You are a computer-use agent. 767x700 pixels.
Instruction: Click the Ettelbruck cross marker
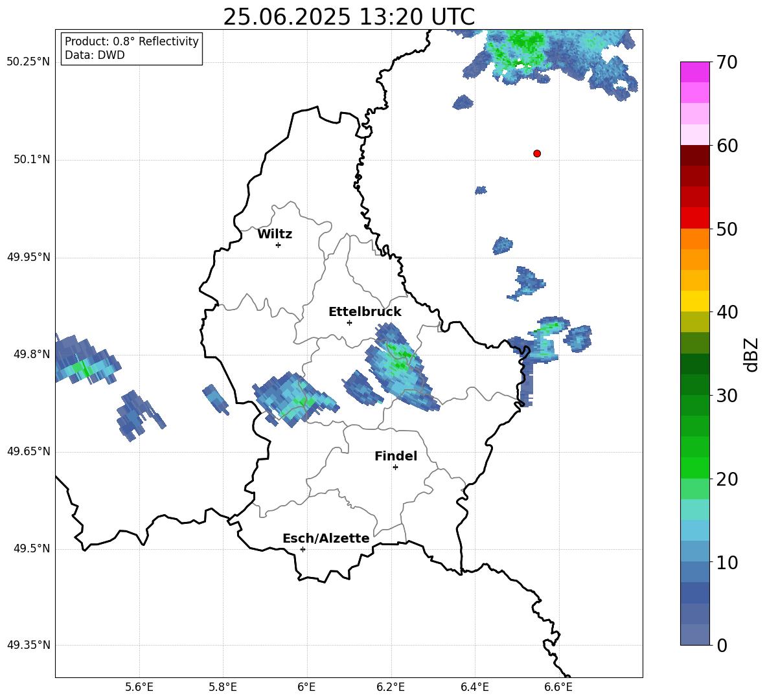pyautogui.click(x=349, y=322)
